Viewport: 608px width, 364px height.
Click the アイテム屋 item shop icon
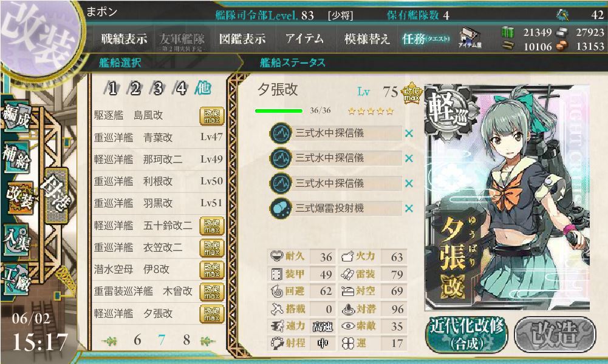(x=470, y=38)
